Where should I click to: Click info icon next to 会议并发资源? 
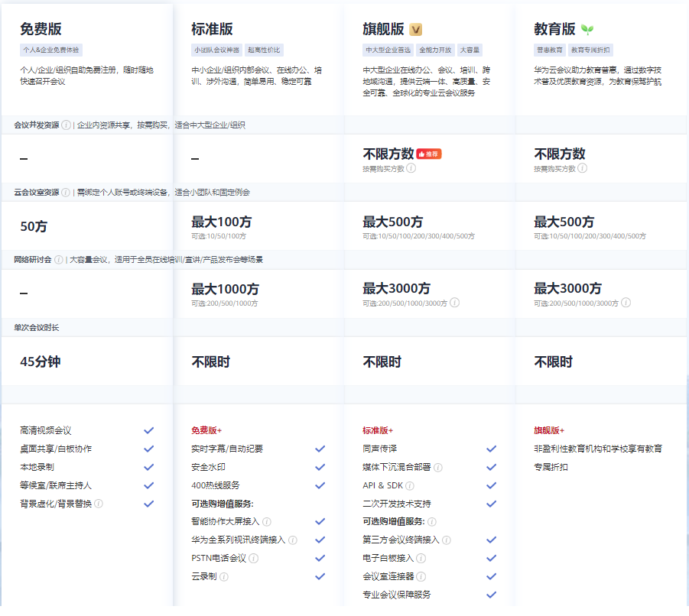[66, 125]
